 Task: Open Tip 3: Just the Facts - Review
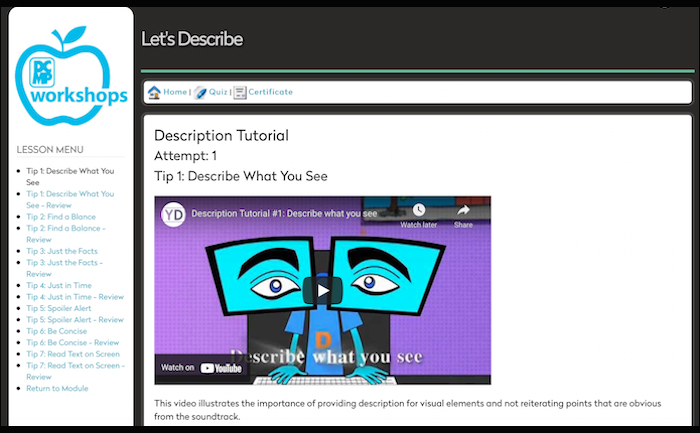[x=64, y=268]
